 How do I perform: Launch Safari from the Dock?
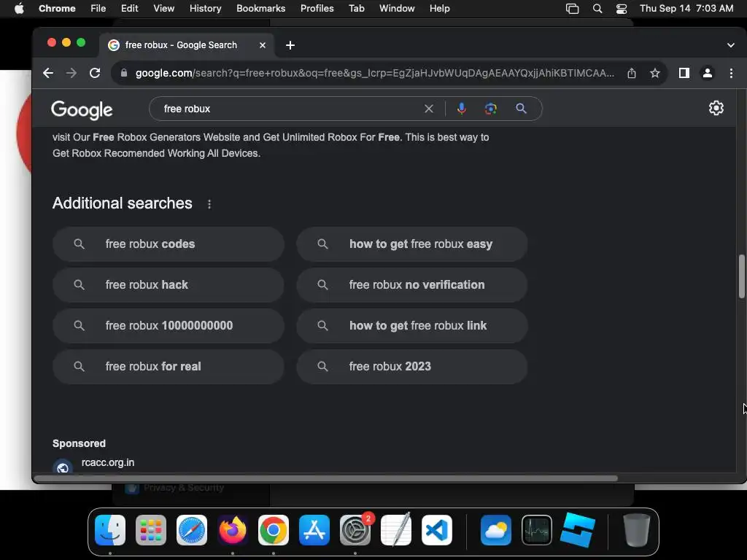coord(192,530)
